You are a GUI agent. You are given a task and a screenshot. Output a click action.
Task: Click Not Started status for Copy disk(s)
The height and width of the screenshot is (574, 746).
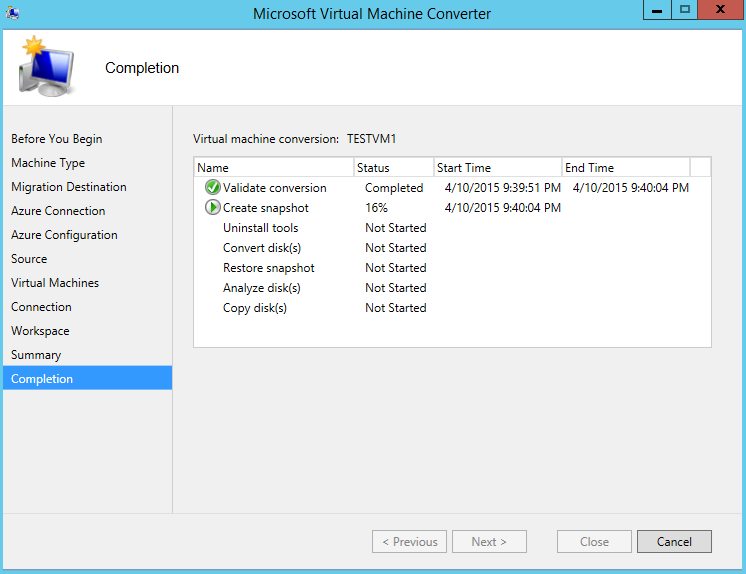coord(396,307)
